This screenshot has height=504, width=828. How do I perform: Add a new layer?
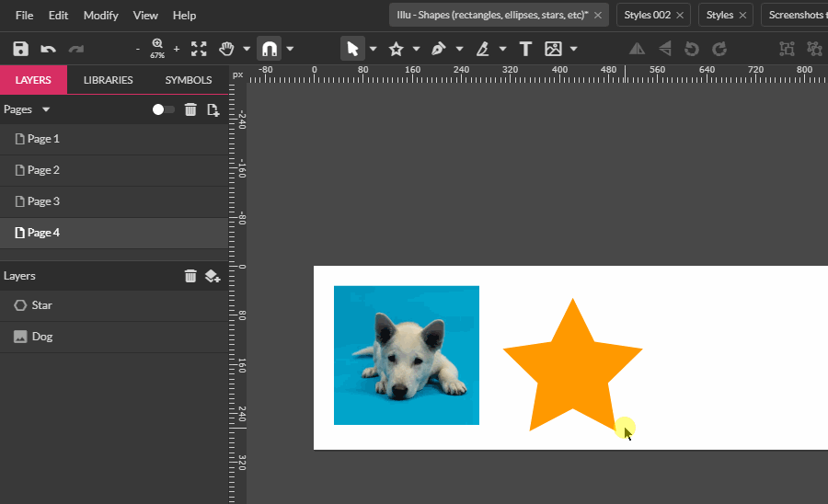(213, 276)
